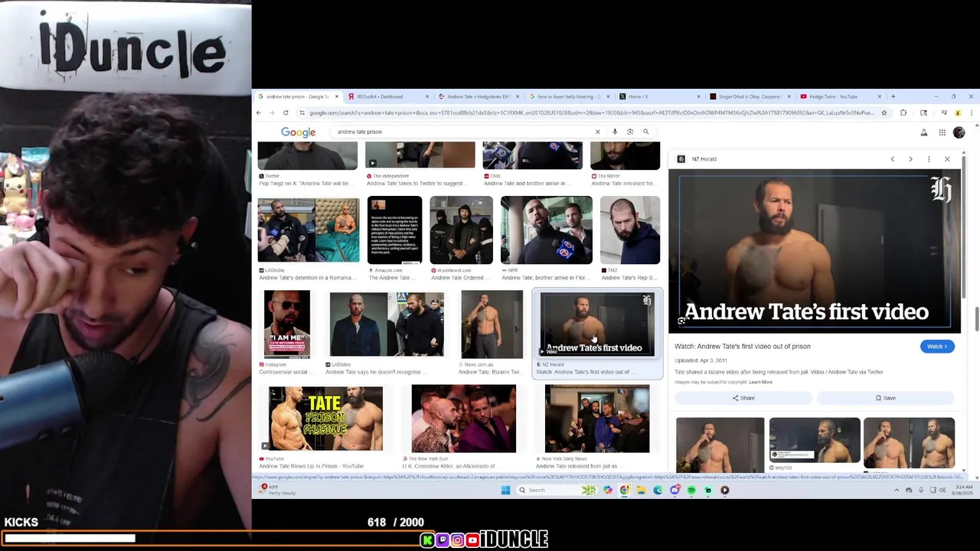Clear the search box with the X icon
This screenshot has width=980, height=551.
[x=598, y=132]
